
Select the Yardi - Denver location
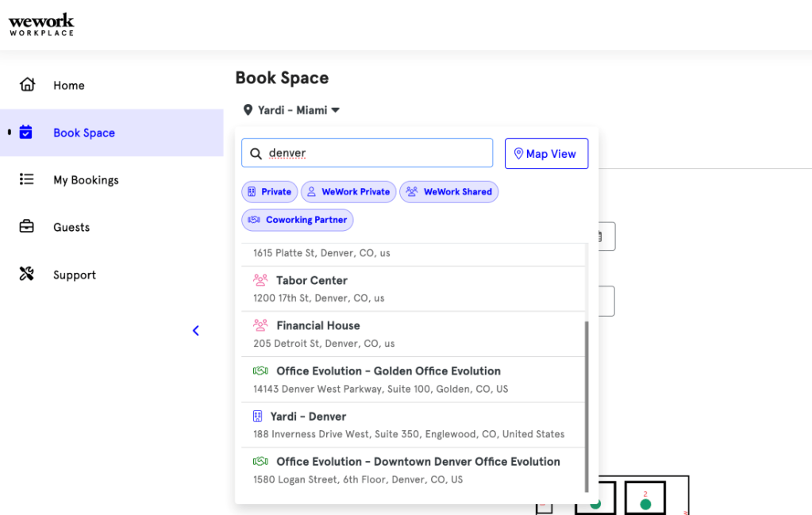[x=414, y=425]
